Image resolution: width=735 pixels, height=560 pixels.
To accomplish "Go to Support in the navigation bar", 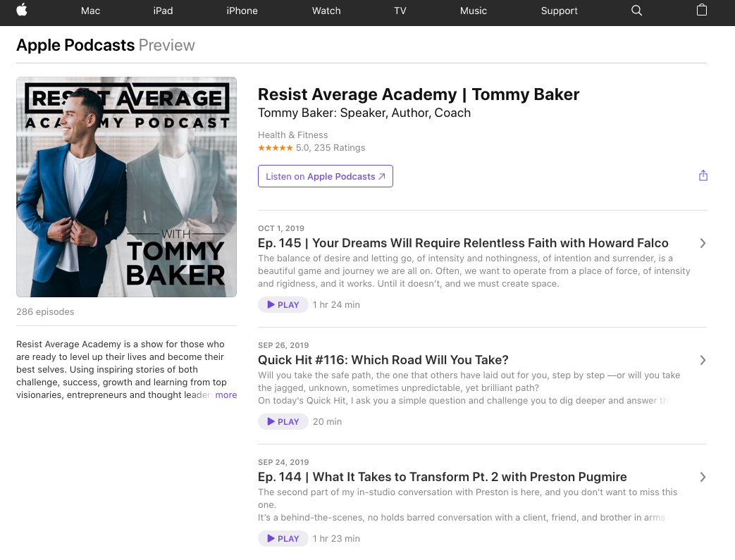I will point(559,11).
